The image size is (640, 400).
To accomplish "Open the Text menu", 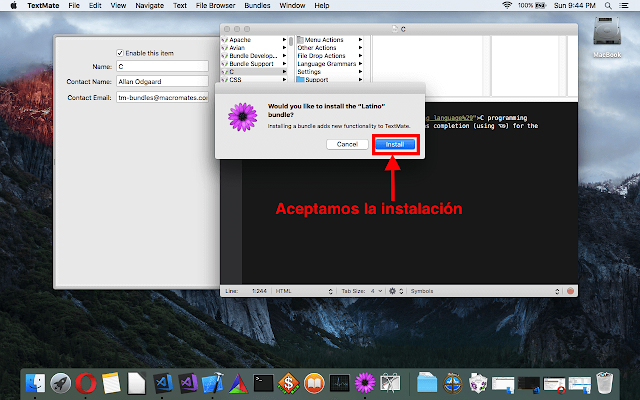I will click(180, 5).
